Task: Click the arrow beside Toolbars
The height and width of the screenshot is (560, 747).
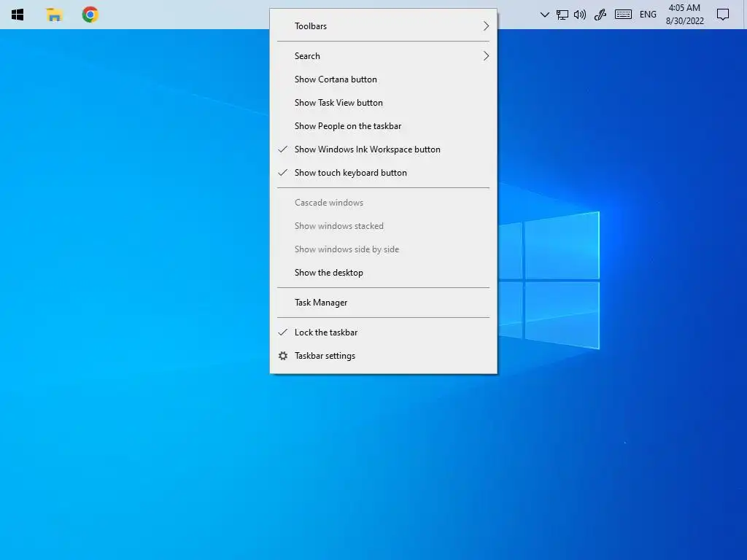Action: [x=486, y=26]
